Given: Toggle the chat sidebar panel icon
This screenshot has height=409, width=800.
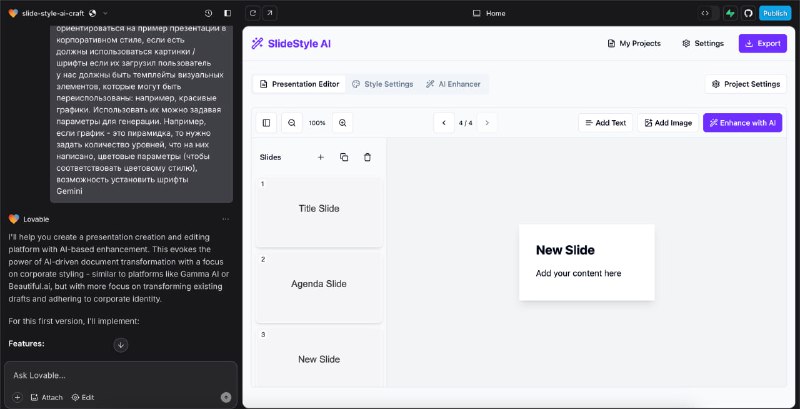Looking at the screenshot, I should 228,13.
